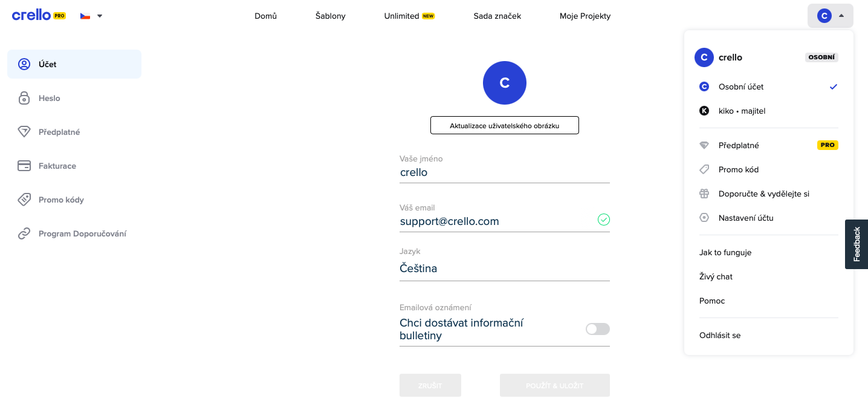This screenshot has height=407, width=868.
Task: Open Fakturace via credit card icon
Action: (24, 166)
